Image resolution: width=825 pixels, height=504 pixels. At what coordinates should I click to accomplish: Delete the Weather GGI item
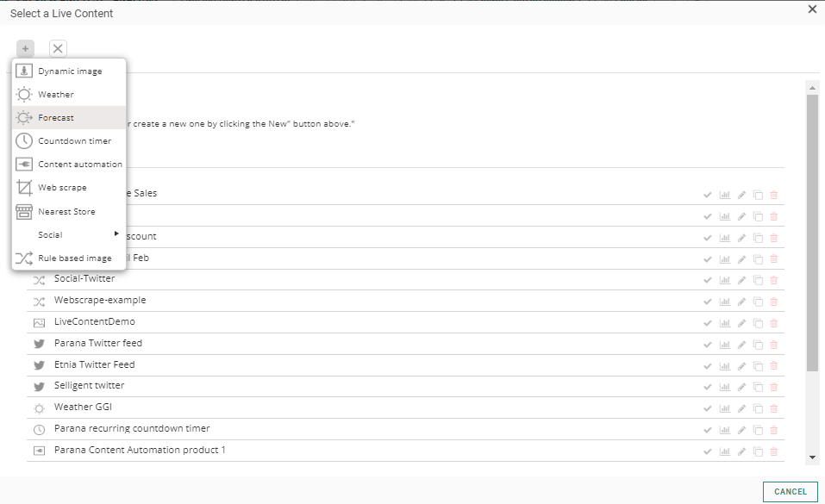click(773, 408)
